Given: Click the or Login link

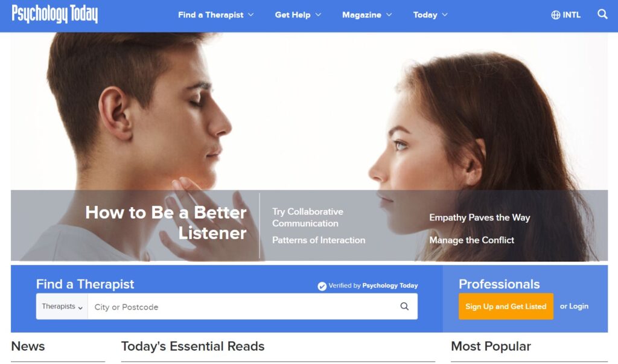Looking at the screenshot, I should coord(574,306).
